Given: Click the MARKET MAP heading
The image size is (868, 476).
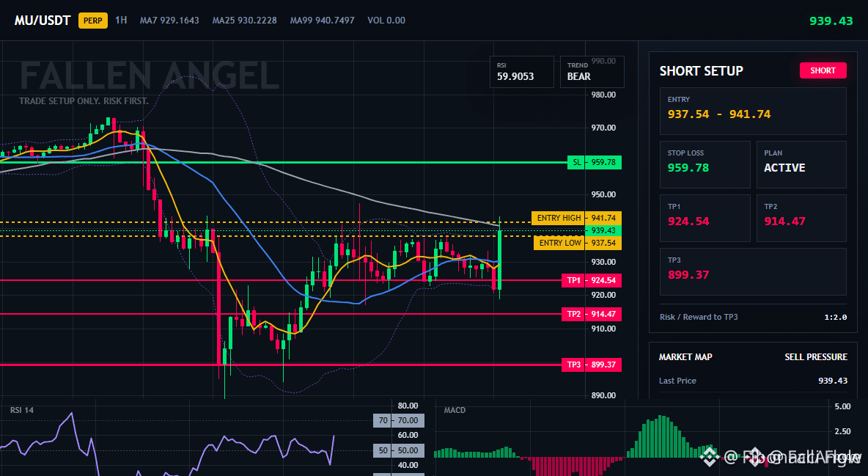Looking at the screenshot, I should [685, 357].
